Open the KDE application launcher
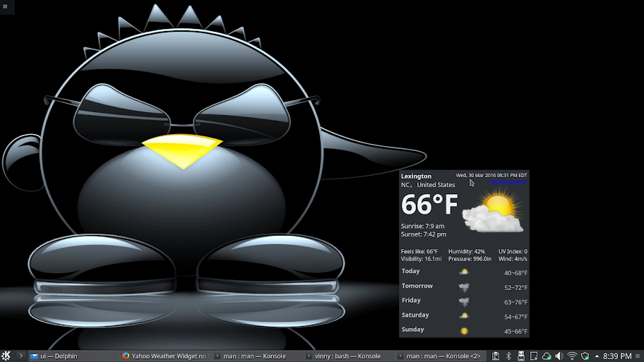This screenshot has height=362, width=644. [x=6, y=356]
